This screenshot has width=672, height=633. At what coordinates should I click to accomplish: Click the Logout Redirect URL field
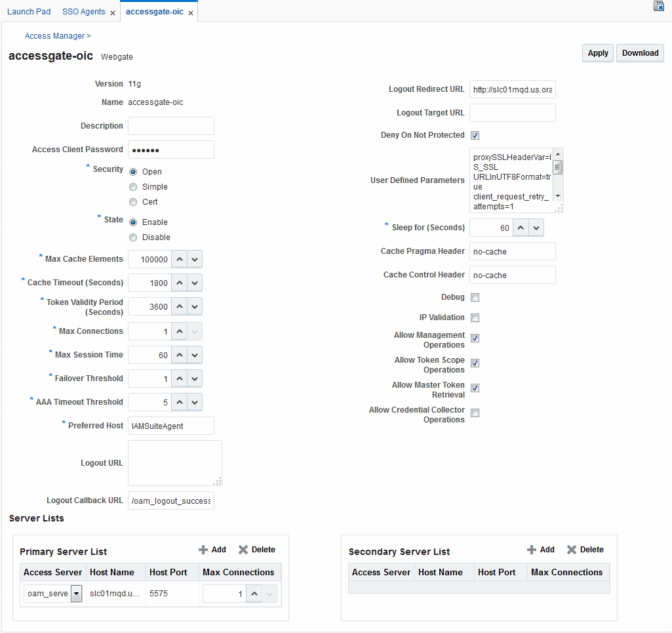(513, 90)
